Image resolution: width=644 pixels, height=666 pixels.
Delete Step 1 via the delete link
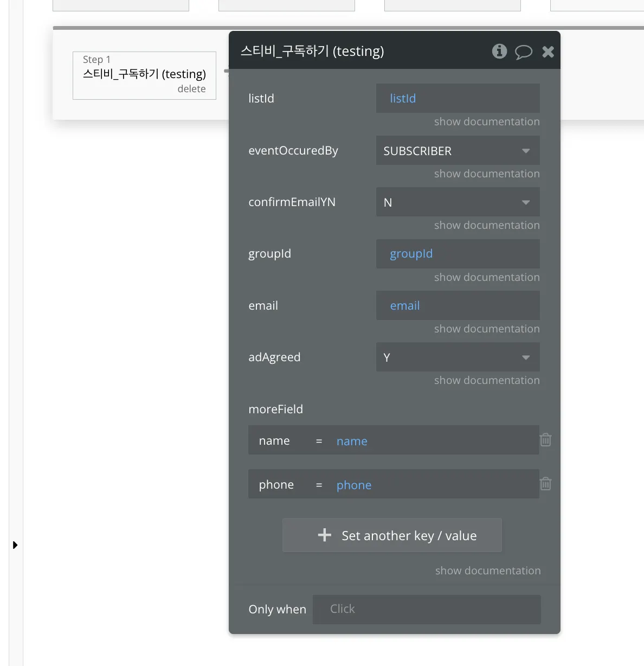(x=191, y=89)
